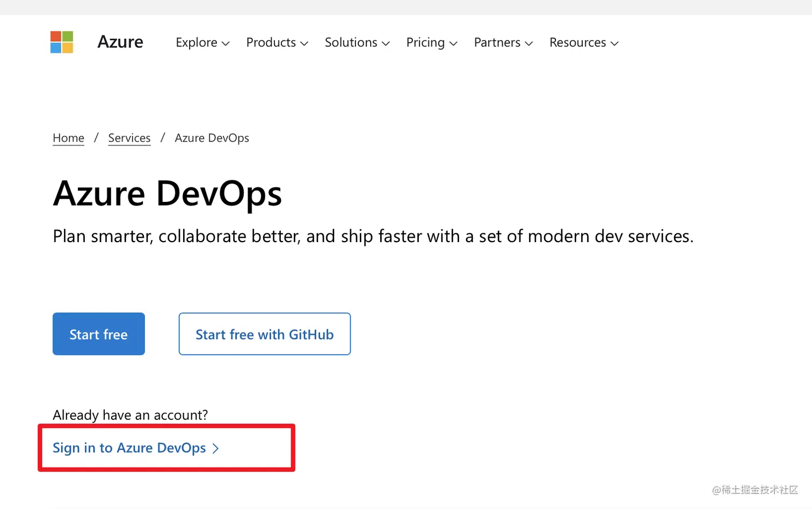Screen dimensions: 812x509
Task: Open the Resources menu
Action: point(583,42)
